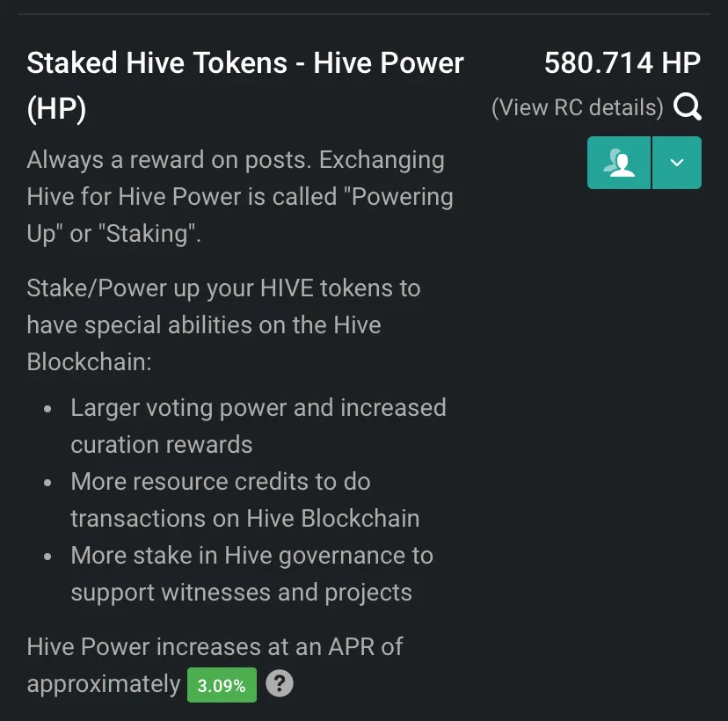Expand the Hive Power actions dropdown chevron

[x=677, y=163]
